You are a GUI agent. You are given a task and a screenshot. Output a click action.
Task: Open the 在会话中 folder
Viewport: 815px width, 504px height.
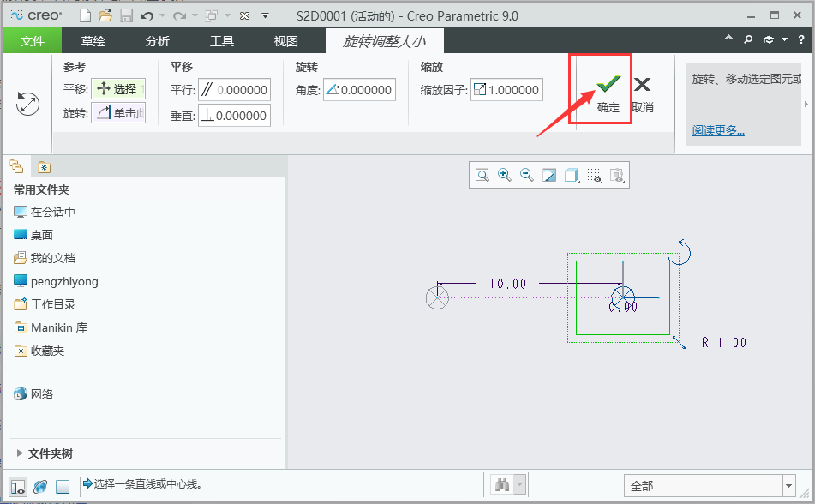click(45, 212)
